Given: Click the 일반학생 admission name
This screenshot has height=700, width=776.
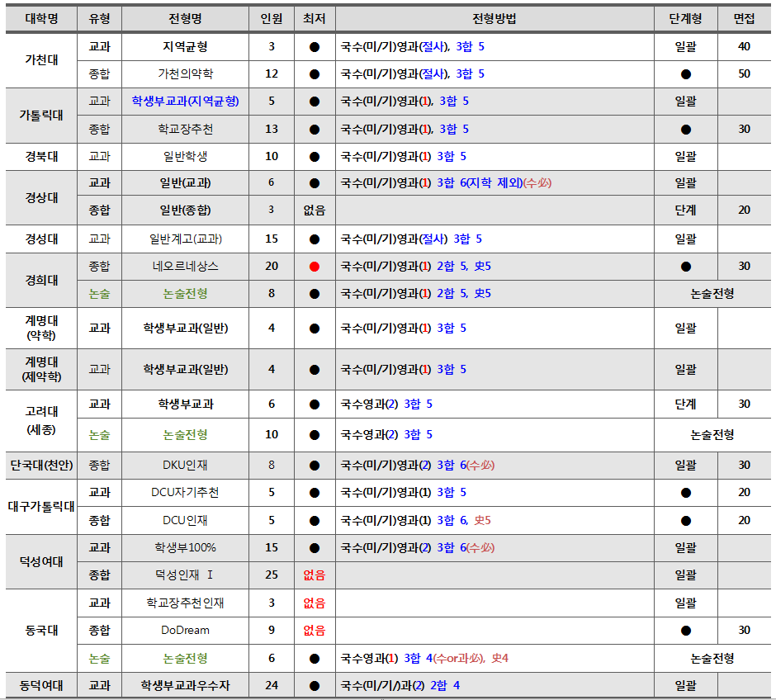Looking at the screenshot, I should (x=185, y=157).
